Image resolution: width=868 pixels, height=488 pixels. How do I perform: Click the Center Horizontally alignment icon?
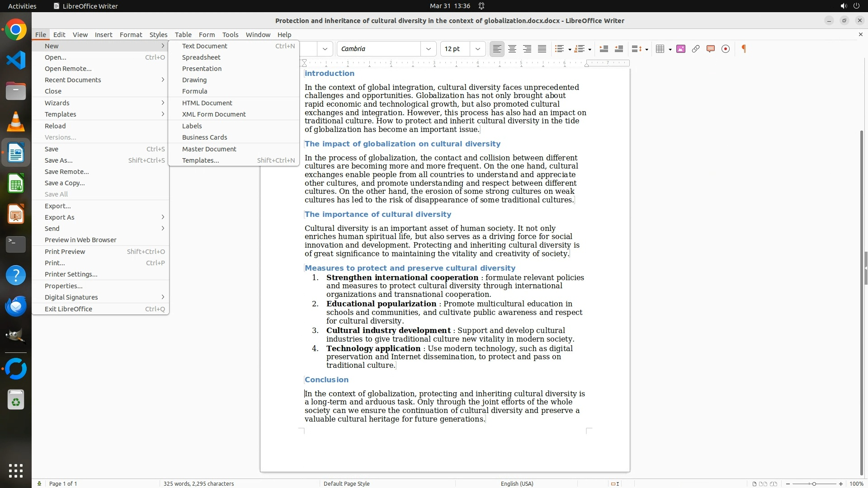(x=512, y=49)
